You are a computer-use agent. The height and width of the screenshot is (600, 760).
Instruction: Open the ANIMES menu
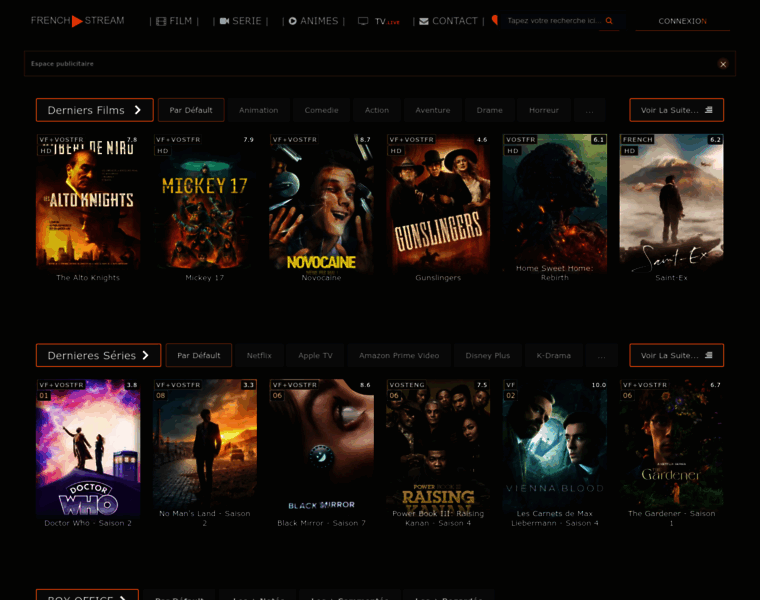(x=313, y=21)
